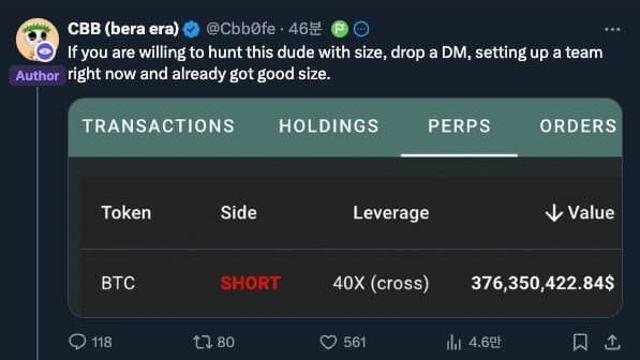Click the share upload icon
The width and height of the screenshot is (640, 360).
click(612, 342)
